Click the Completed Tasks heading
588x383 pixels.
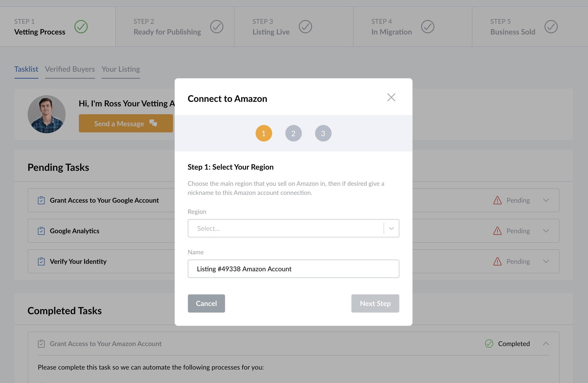64,311
